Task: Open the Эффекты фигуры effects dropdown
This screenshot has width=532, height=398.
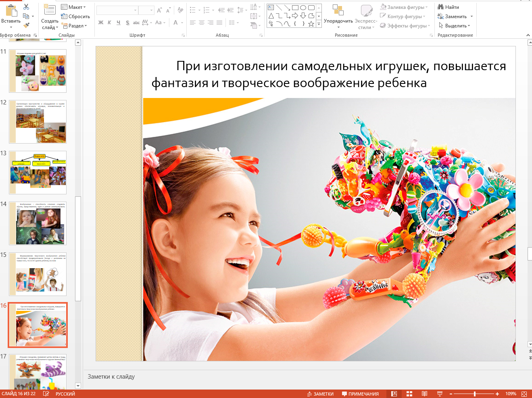Action: [x=405, y=25]
